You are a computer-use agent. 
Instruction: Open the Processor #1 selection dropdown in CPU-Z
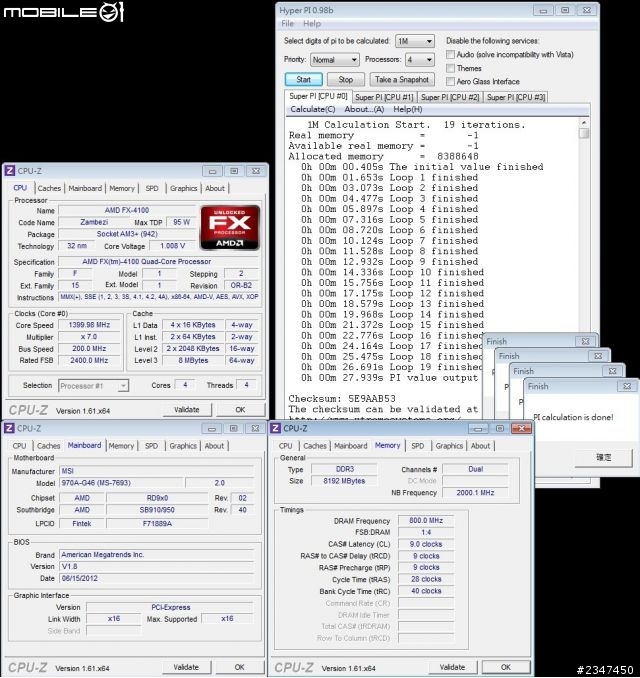click(93, 386)
